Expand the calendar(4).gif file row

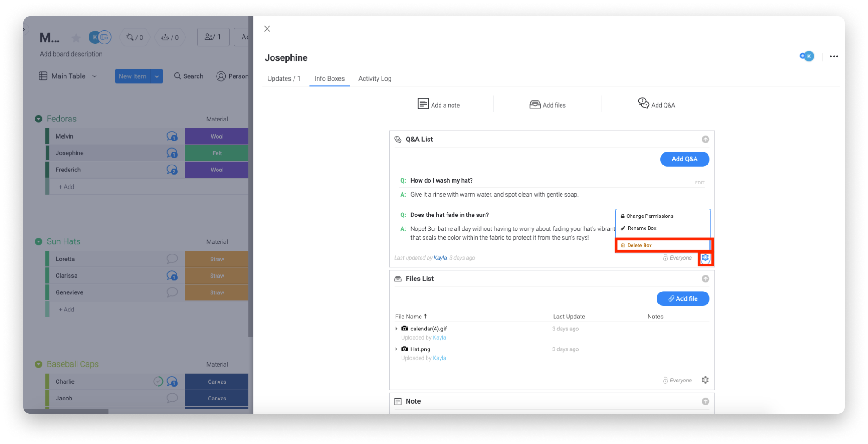pos(396,329)
